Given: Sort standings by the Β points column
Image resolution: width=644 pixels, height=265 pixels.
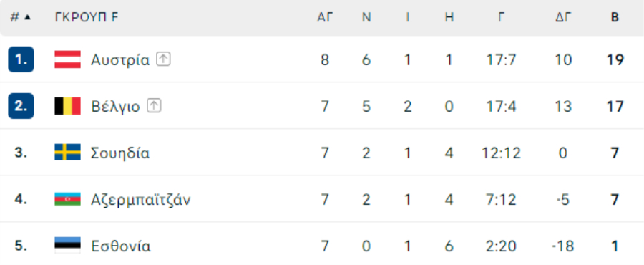Looking at the screenshot, I should point(615,17).
